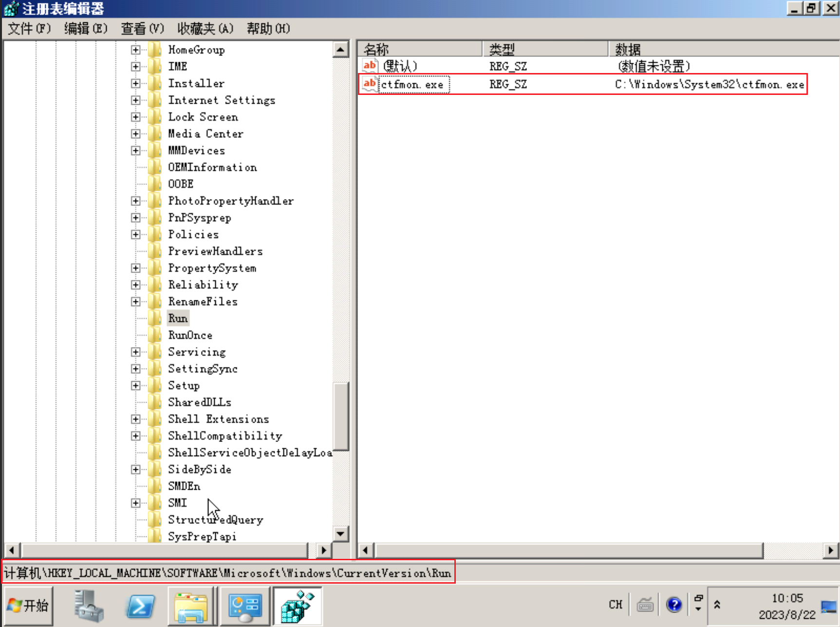The image size is (840, 627).
Task: Open the 开始 Start menu
Action: pos(27,605)
